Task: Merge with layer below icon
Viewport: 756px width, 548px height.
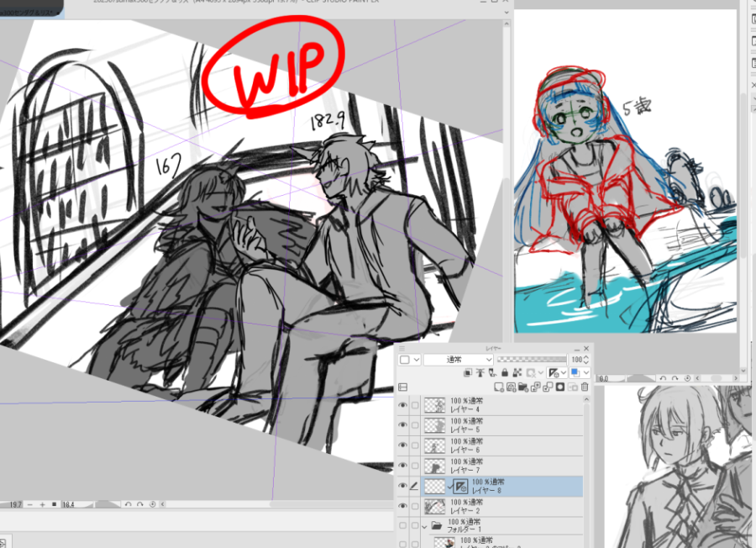Action: click(548, 387)
